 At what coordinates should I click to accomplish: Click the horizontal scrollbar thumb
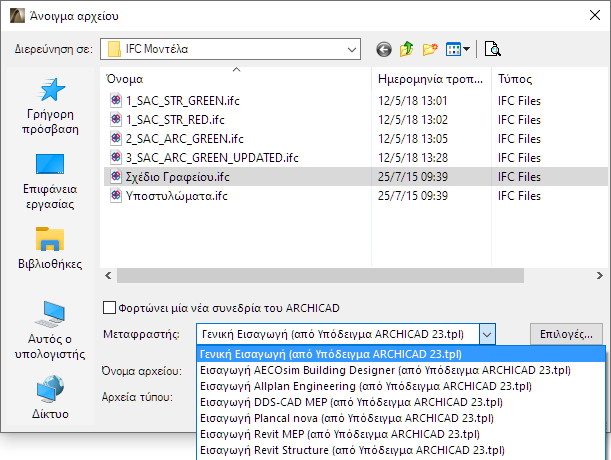(x=320, y=276)
